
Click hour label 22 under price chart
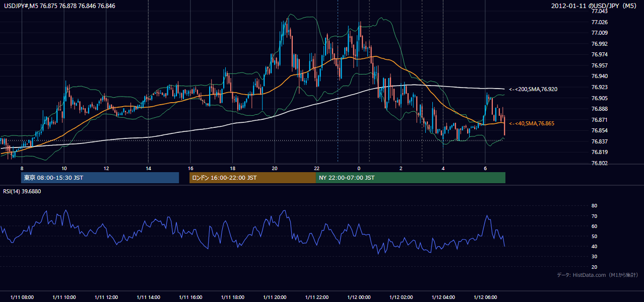tap(316, 168)
